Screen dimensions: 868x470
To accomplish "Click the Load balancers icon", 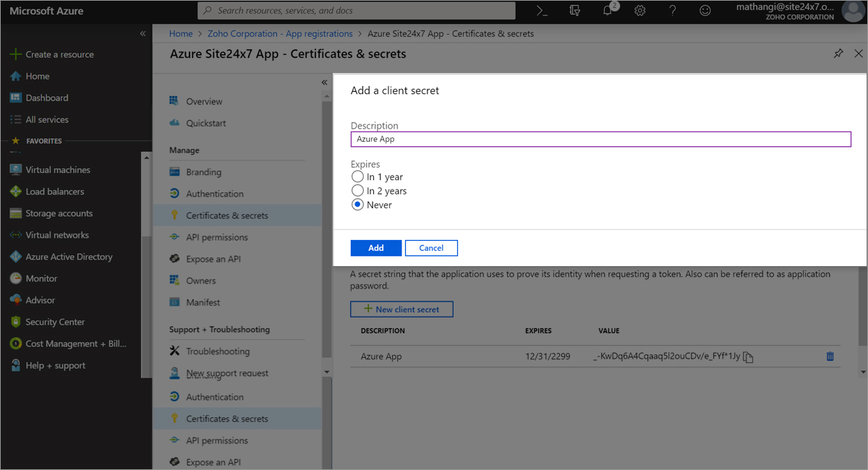I will point(15,192).
